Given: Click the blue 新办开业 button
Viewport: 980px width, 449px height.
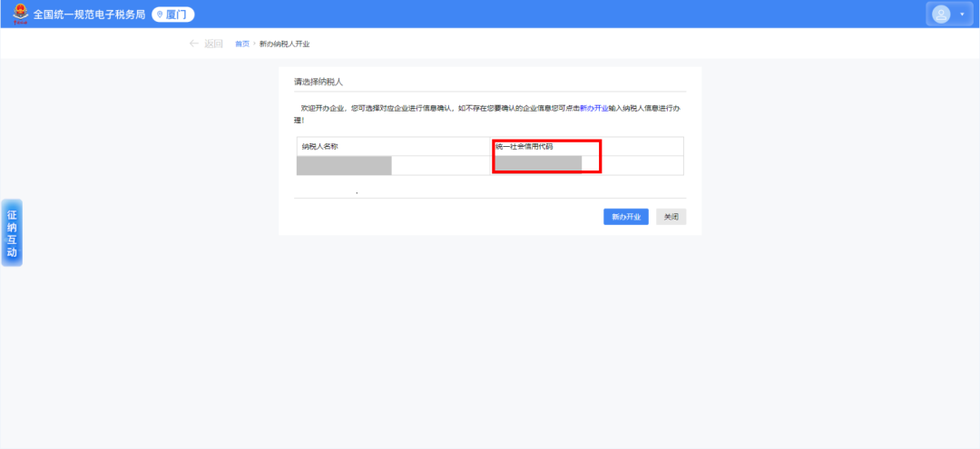Looking at the screenshot, I should click(x=625, y=217).
